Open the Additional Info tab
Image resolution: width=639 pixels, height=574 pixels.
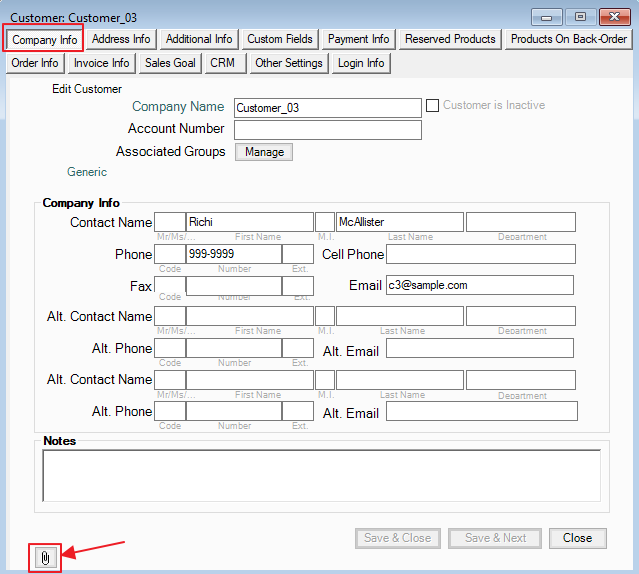tap(199, 39)
